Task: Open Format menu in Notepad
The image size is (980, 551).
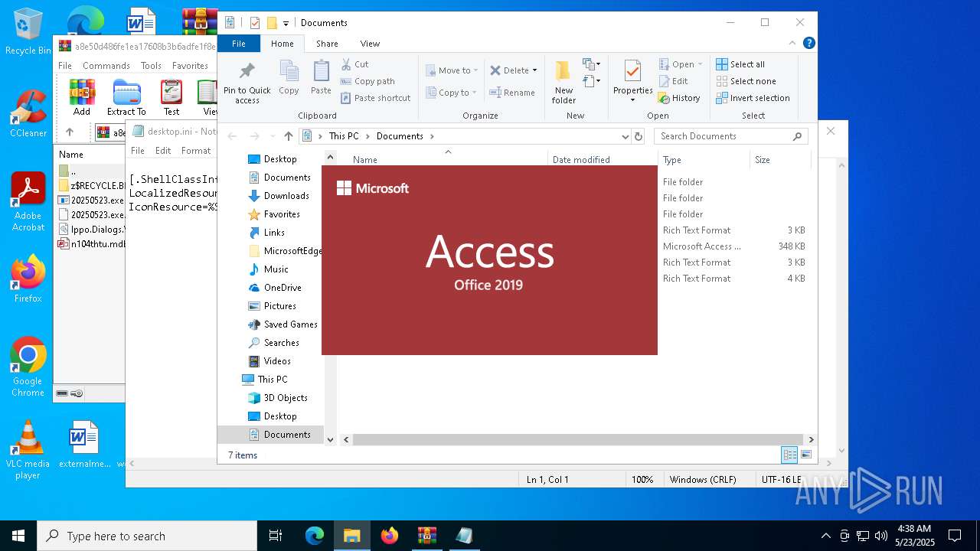Action: pos(196,151)
